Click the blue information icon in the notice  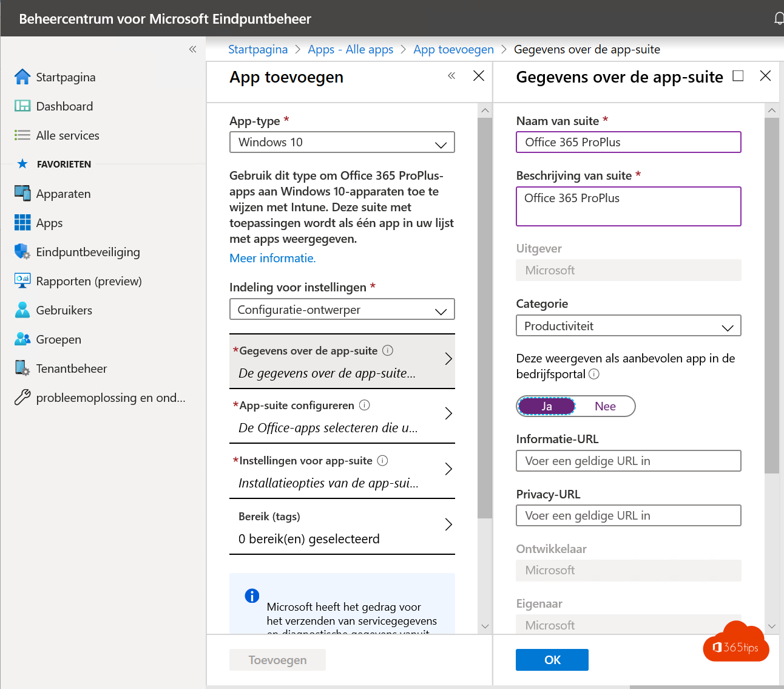point(252,596)
